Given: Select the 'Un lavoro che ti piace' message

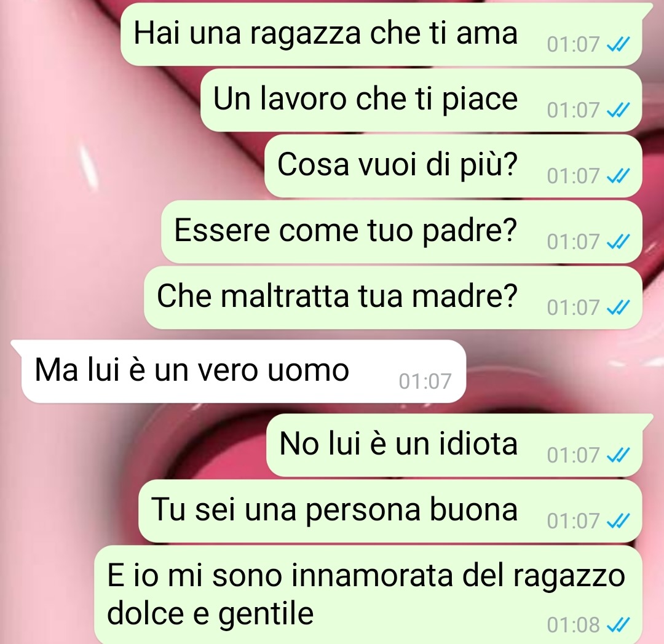Looking at the screenshot, I should point(421,100).
